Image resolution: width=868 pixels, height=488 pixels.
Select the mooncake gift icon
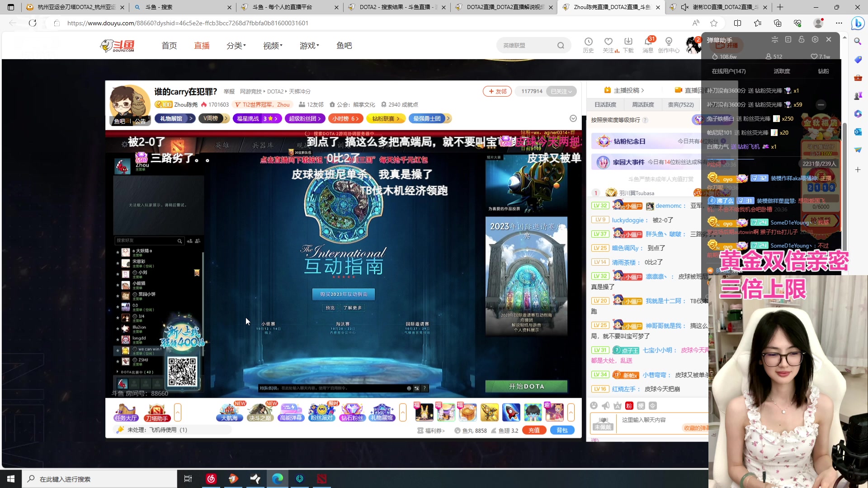coord(467,412)
